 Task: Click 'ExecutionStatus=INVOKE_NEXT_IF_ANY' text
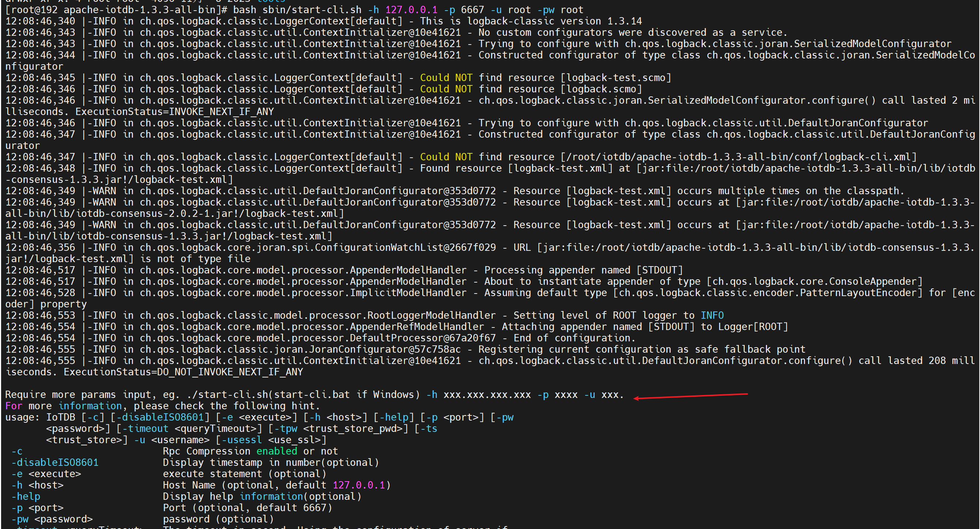click(175, 112)
